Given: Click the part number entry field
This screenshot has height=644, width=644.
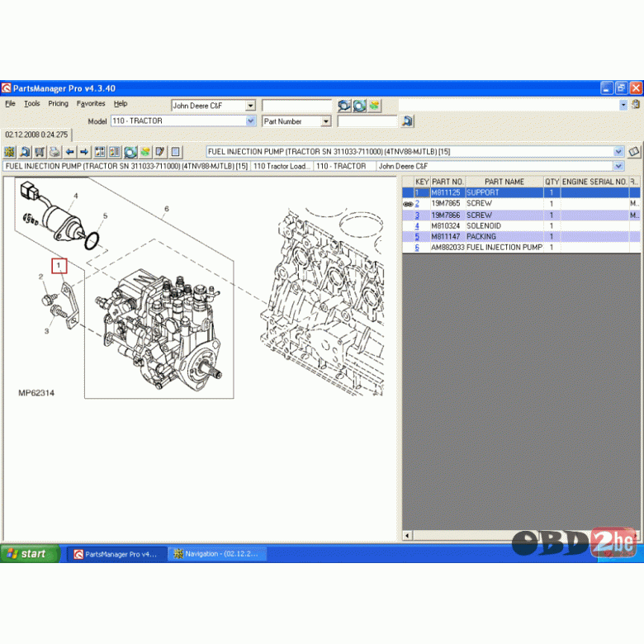Looking at the screenshot, I should point(367,121).
